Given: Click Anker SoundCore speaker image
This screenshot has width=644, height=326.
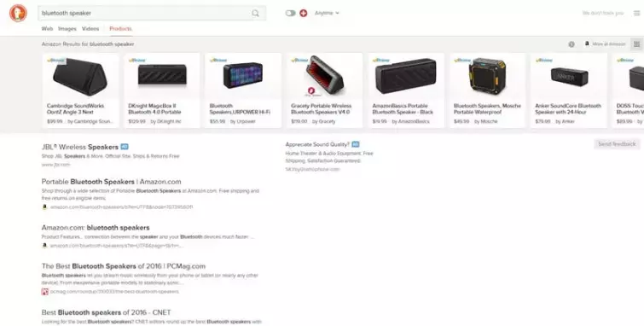Looking at the screenshot, I should point(569,77).
